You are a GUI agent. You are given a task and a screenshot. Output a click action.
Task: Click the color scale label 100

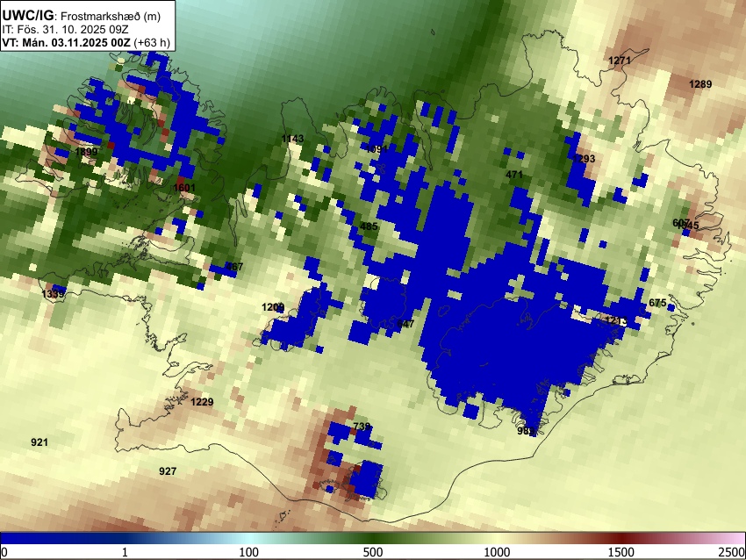[249, 552]
